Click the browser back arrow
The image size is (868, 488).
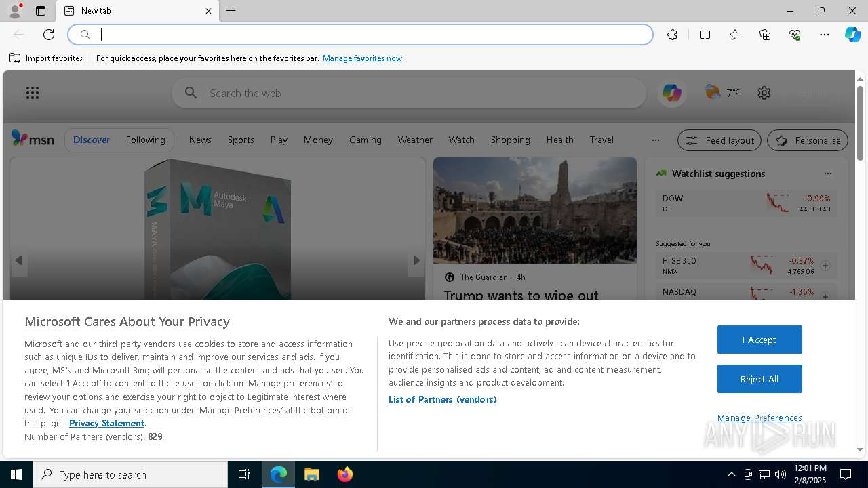[19, 35]
